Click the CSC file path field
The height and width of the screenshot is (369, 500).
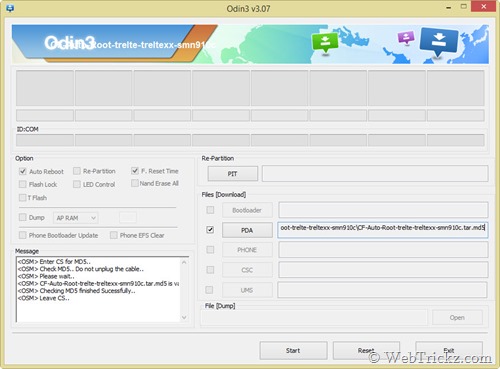point(383,270)
